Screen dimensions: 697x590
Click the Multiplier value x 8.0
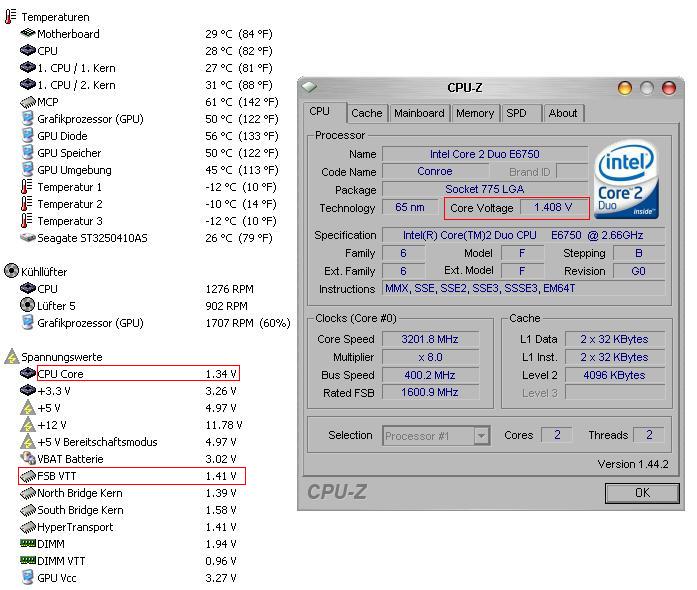(x=430, y=357)
